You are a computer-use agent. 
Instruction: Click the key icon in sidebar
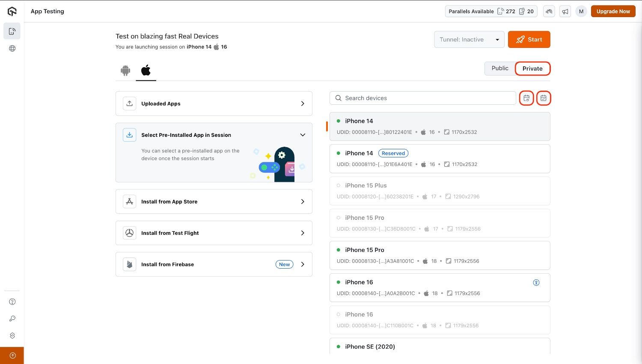(x=12, y=319)
